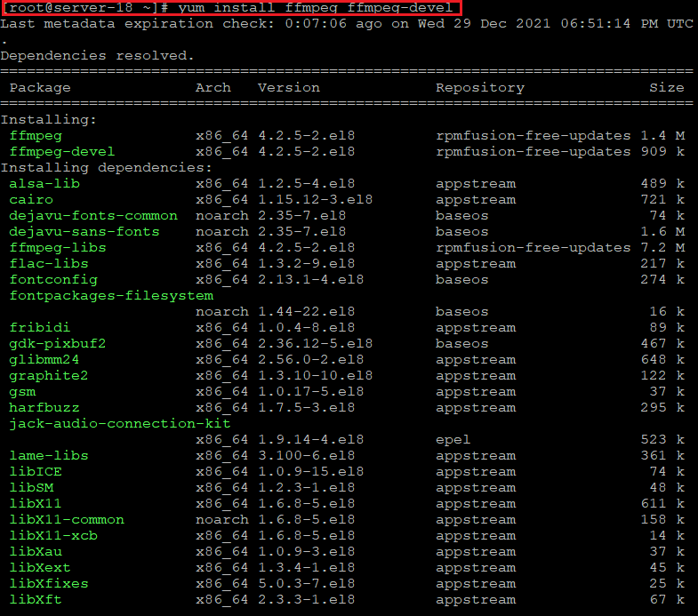Select the libX11 package name
The image size is (698, 616).
click(x=36, y=504)
